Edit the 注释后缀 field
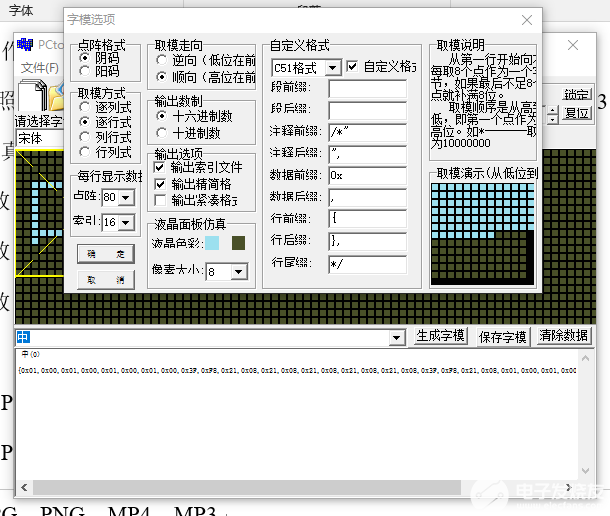The width and height of the screenshot is (610, 516). [367, 154]
